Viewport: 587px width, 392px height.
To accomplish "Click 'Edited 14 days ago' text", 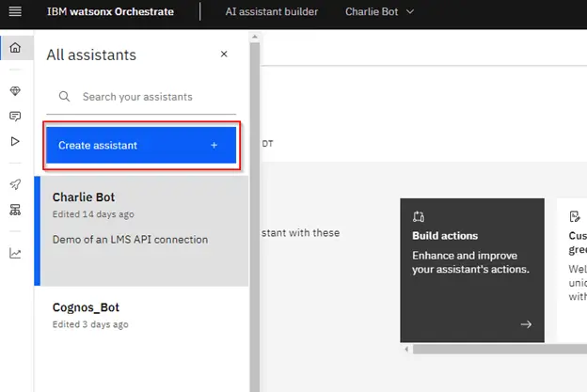I will pyautogui.click(x=93, y=214).
